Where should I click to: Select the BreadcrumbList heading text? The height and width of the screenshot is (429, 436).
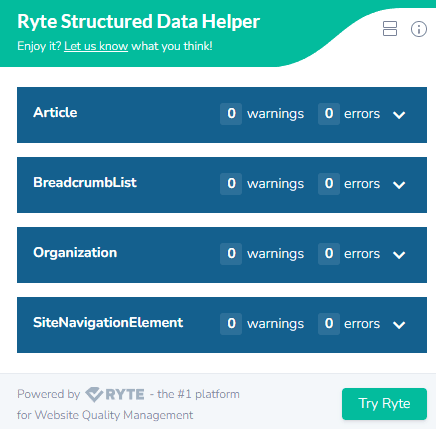point(85,183)
